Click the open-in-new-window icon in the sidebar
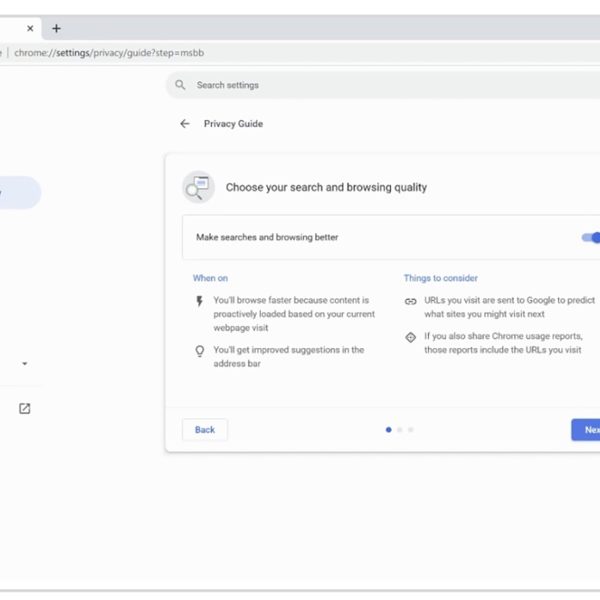 coord(25,408)
